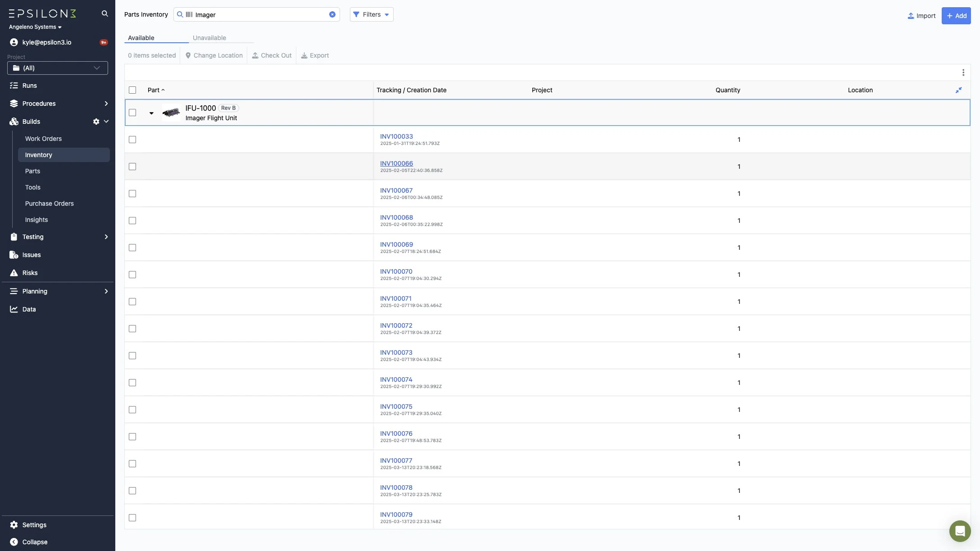Click the Builds settings gear icon

(x=96, y=122)
